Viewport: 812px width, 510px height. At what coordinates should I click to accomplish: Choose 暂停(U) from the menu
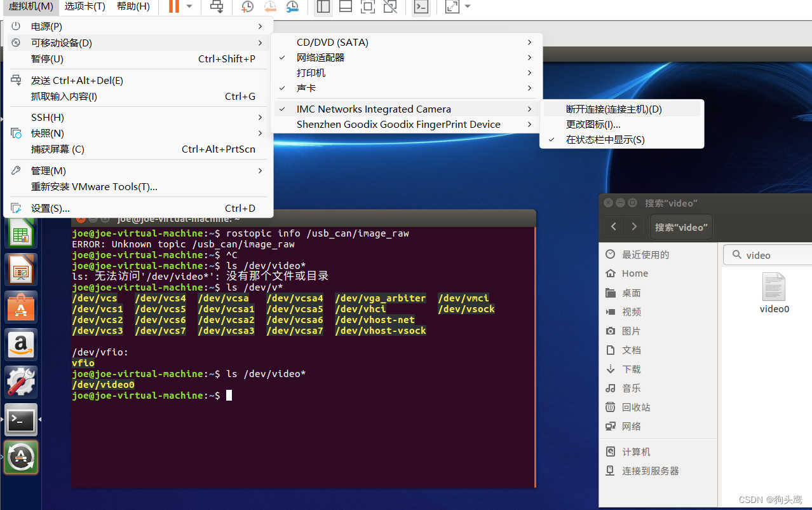point(139,59)
